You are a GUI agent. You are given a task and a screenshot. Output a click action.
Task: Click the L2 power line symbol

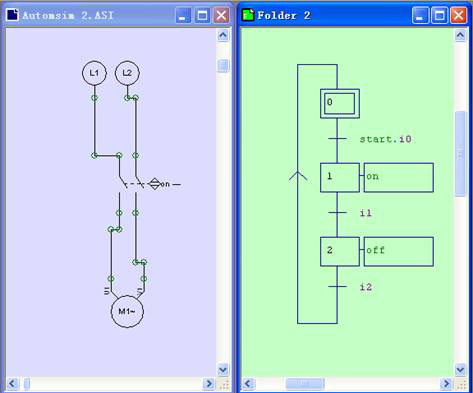click(127, 73)
